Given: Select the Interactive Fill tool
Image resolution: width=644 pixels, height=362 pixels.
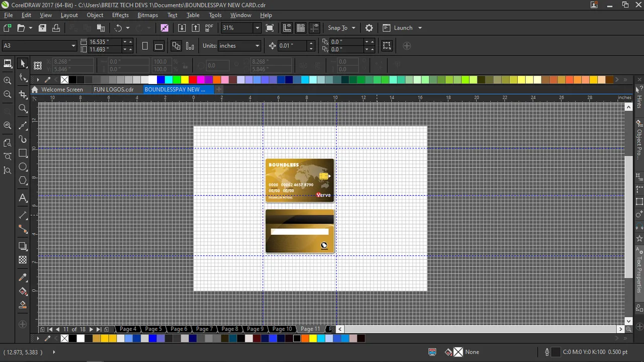Looking at the screenshot, I should pyautogui.click(x=23, y=291).
